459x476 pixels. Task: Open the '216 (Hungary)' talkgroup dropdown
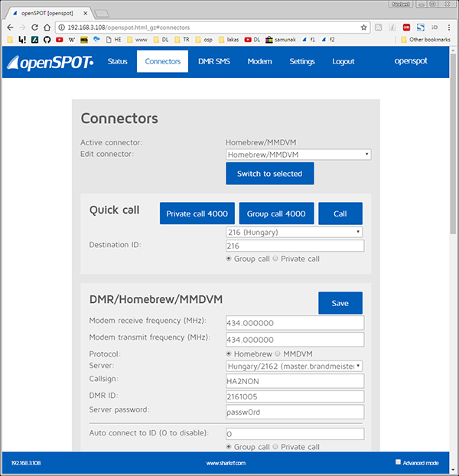point(294,232)
